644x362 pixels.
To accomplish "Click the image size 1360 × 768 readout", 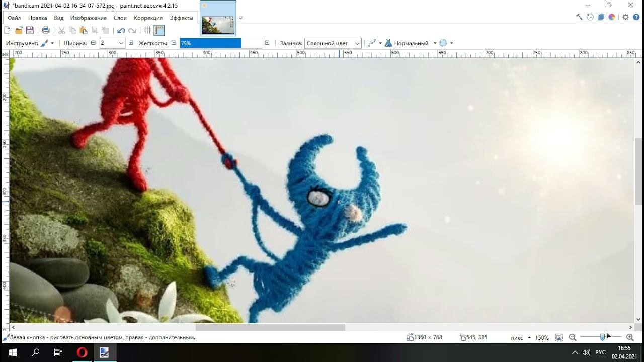I will (424, 338).
